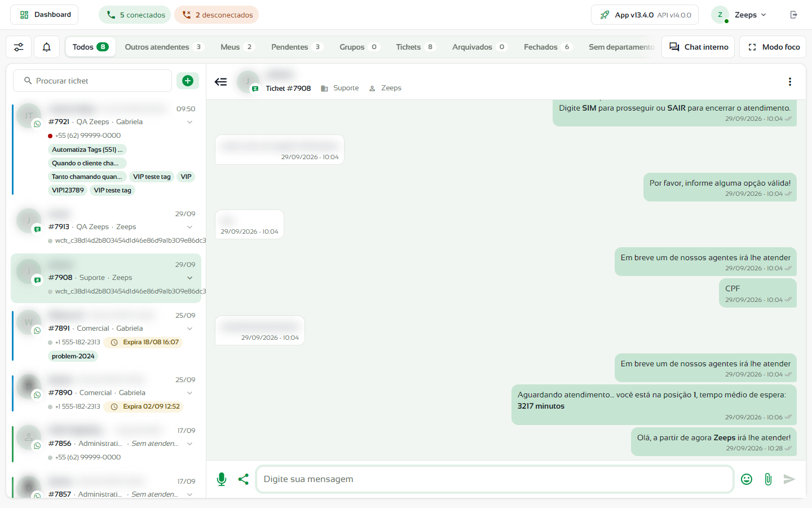Open the Zeeps user dropdown
812x508 pixels.
[x=750, y=15]
